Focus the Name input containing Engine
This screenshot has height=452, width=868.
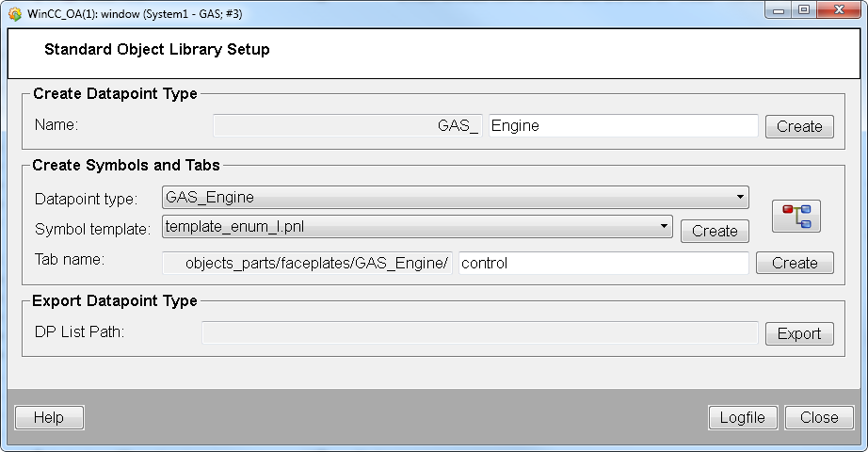622,126
